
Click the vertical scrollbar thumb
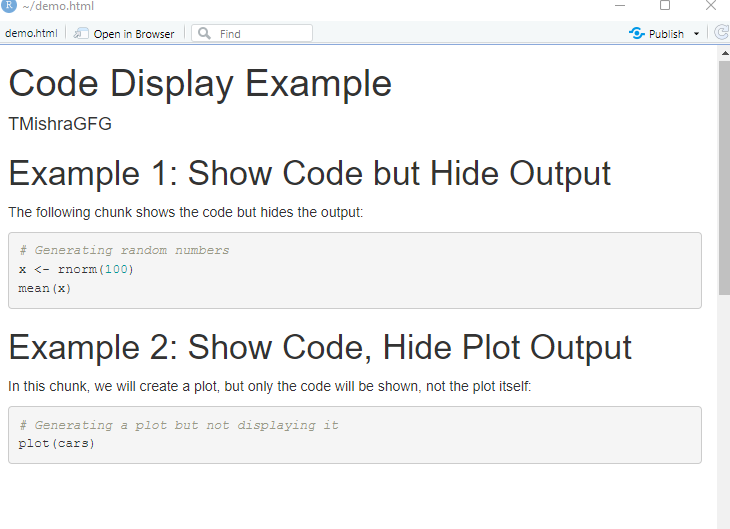[724, 177]
